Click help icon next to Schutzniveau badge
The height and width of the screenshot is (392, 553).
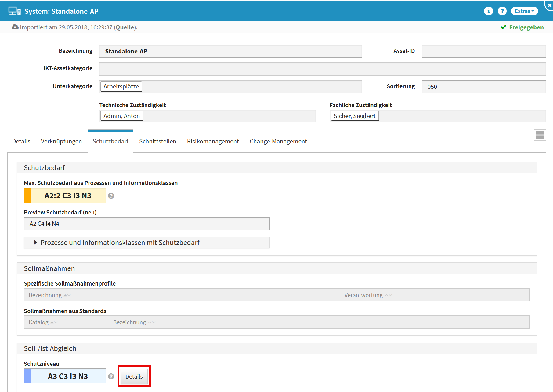pos(111,376)
